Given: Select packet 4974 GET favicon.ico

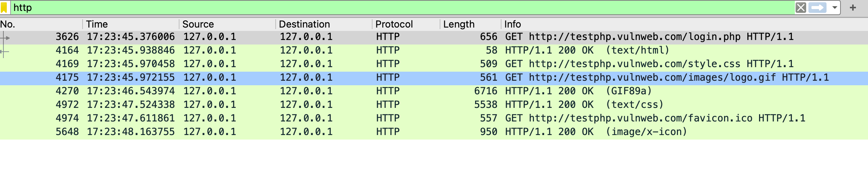Looking at the screenshot, I should pos(434,118).
